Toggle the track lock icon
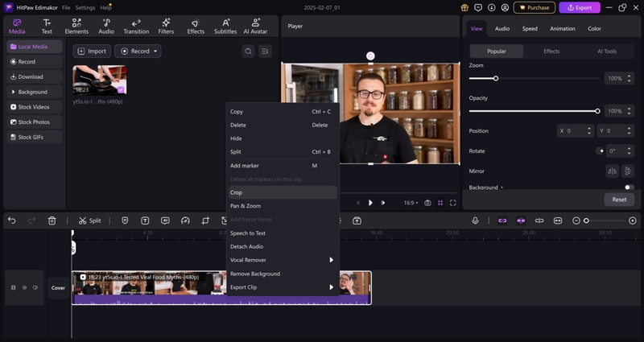644x342 pixels. (x=14, y=288)
